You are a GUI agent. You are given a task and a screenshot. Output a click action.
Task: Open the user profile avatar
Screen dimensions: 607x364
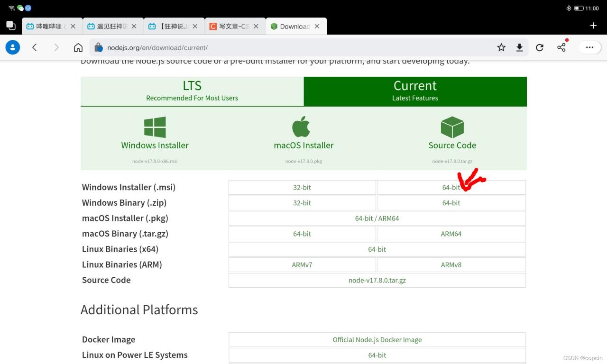(x=13, y=47)
